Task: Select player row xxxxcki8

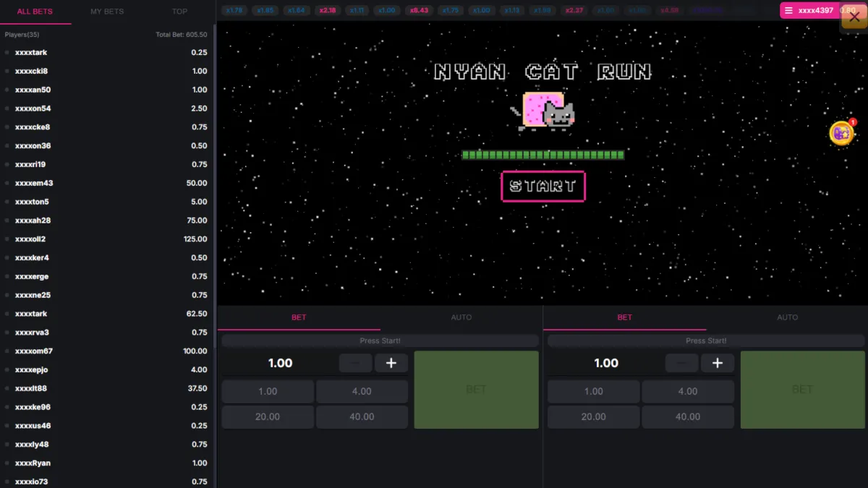Action: click(106, 72)
